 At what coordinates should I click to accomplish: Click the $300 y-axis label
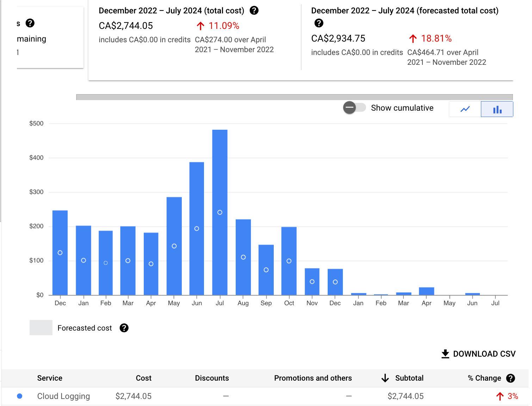click(36, 192)
